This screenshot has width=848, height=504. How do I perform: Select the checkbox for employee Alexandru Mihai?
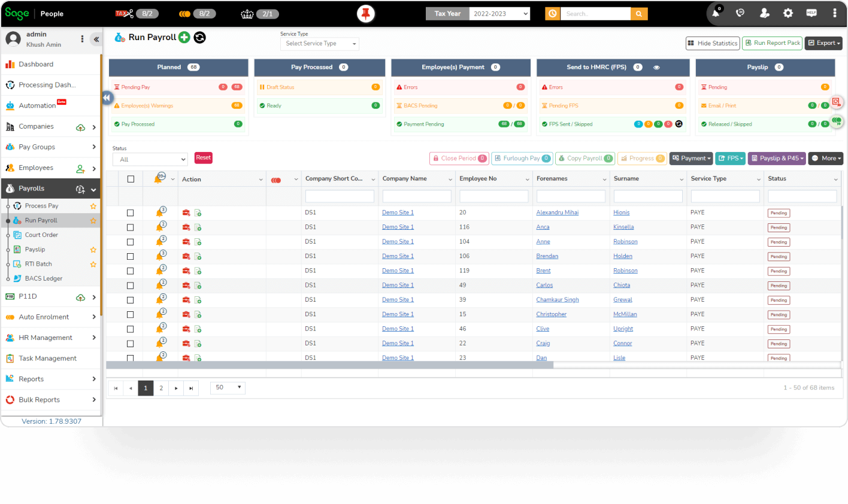tap(131, 212)
